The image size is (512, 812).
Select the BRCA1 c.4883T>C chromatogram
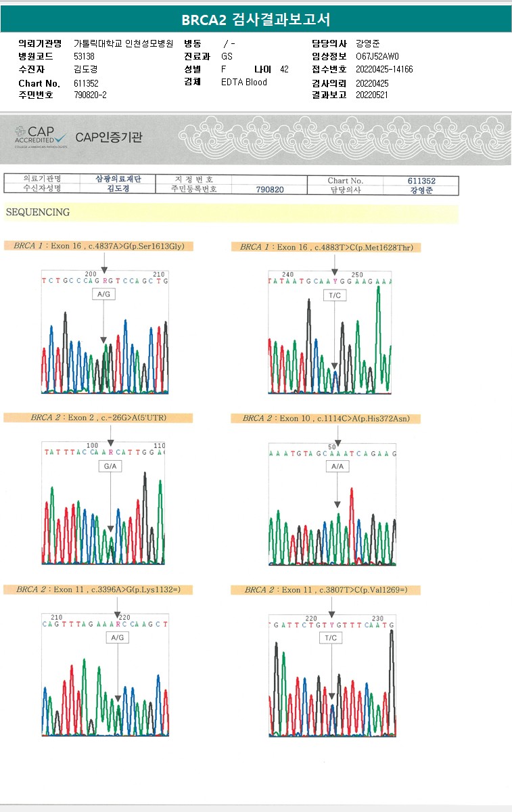tap(331, 332)
